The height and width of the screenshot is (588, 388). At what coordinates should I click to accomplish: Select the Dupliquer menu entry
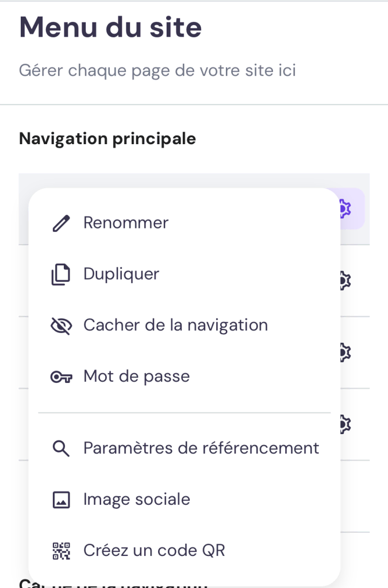click(121, 274)
